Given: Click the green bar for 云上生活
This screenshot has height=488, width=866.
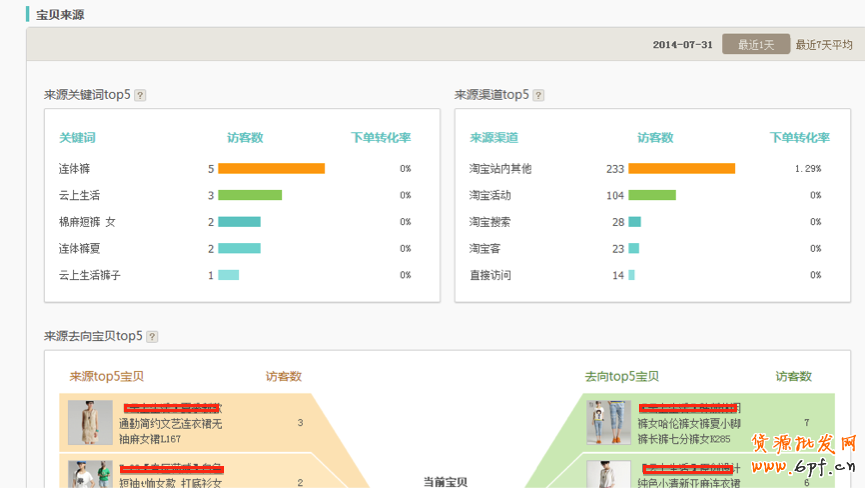Looking at the screenshot, I should [250, 195].
